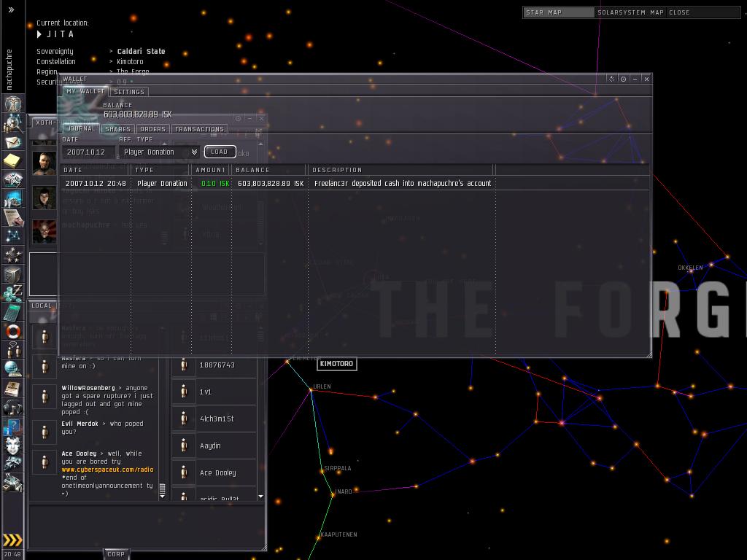747x560 pixels.
Task: Select Ace Dooley in Local member list
Action: tap(214, 472)
